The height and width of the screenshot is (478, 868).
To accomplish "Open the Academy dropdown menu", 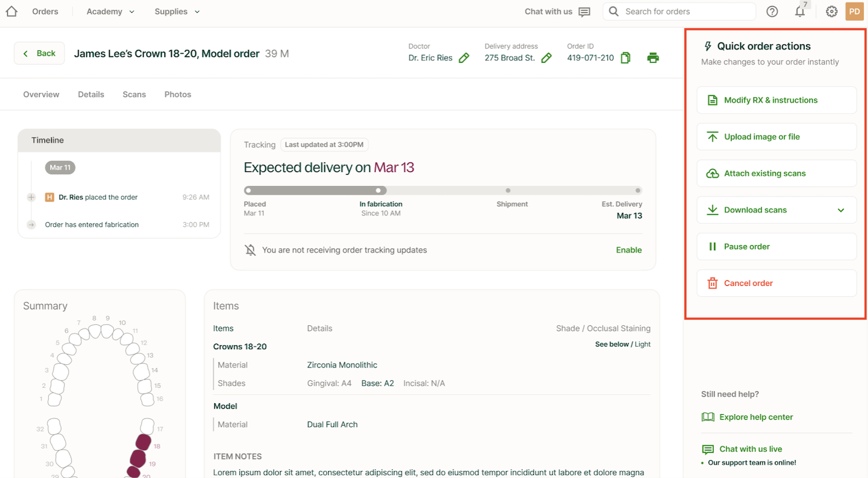I will tap(110, 12).
